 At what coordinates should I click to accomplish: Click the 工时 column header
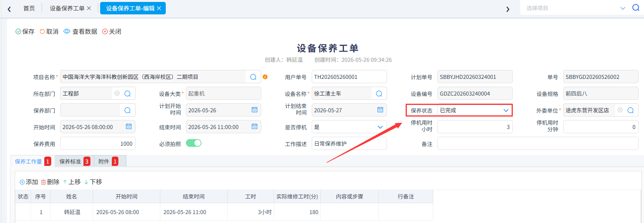click(251, 197)
